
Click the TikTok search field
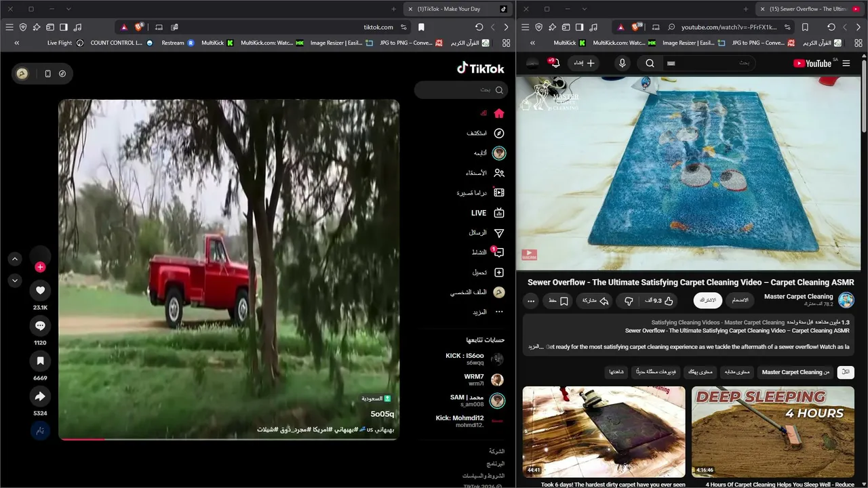461,89
